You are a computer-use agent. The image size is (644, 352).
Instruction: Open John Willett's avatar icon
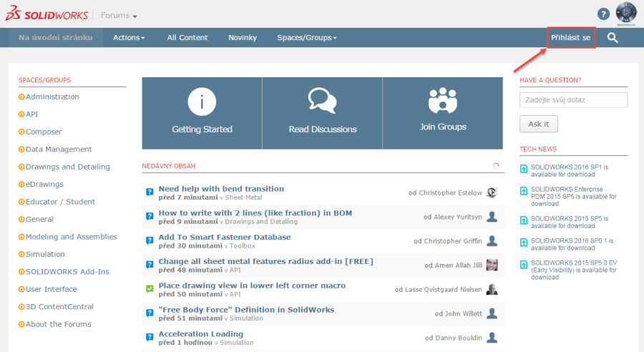coord(492,313)
